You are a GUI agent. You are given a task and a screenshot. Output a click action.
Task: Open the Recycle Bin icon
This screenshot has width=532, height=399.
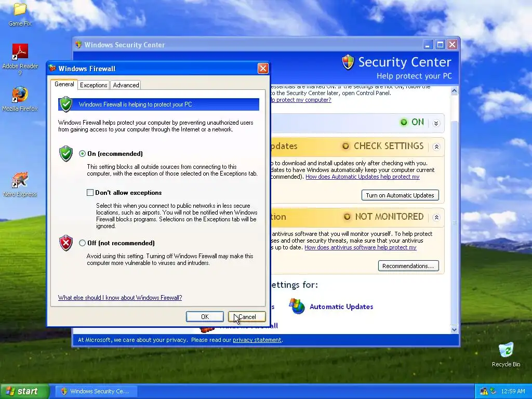506,350
